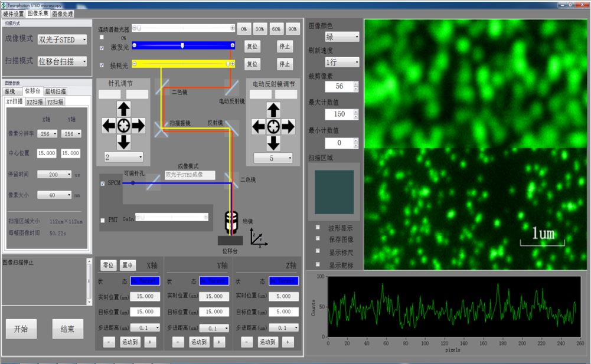The height and width of the screenshot is (364, 591).
Task: Click the up arrow in 针孔调节 panel
Action: (x=123, y=109)
